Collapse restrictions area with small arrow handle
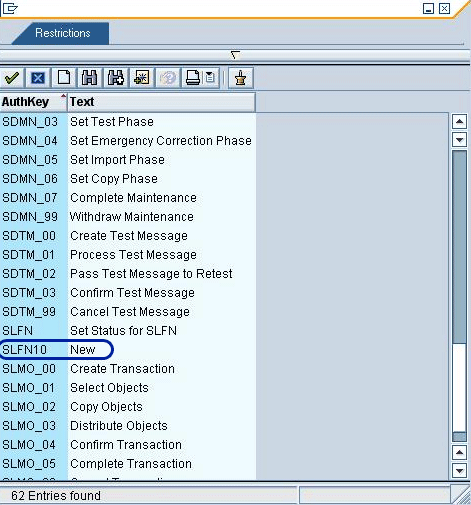471x505 pixels. (235, 55)
